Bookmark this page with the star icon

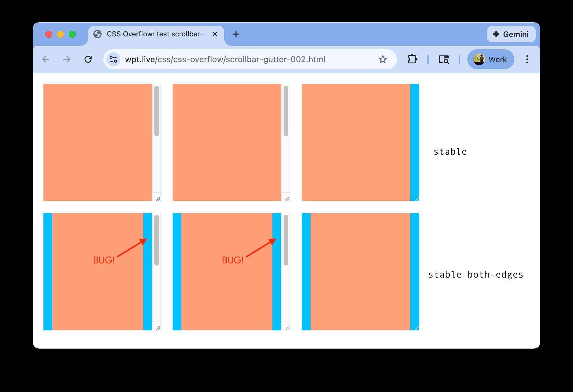382,60
